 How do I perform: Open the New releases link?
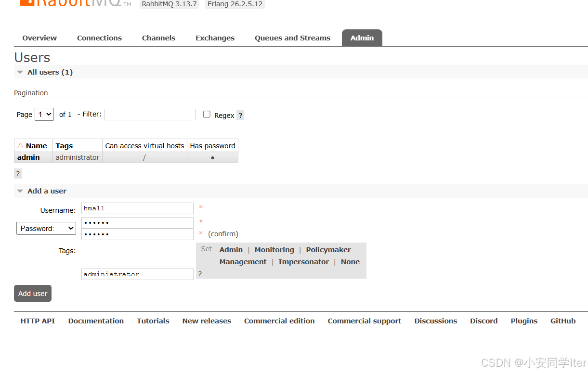[x=207, y=321]
